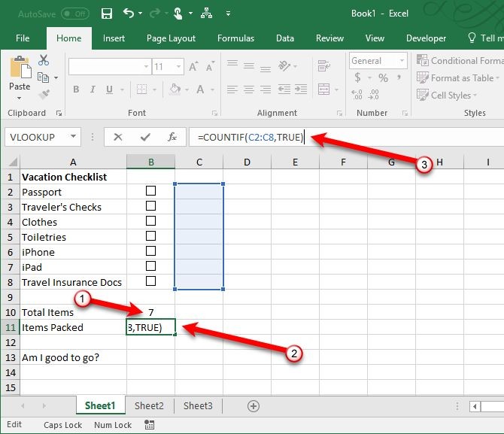Screen dimensions: 504x434
Task: Expand the Paste options arrow
Action: click(19, 99)
